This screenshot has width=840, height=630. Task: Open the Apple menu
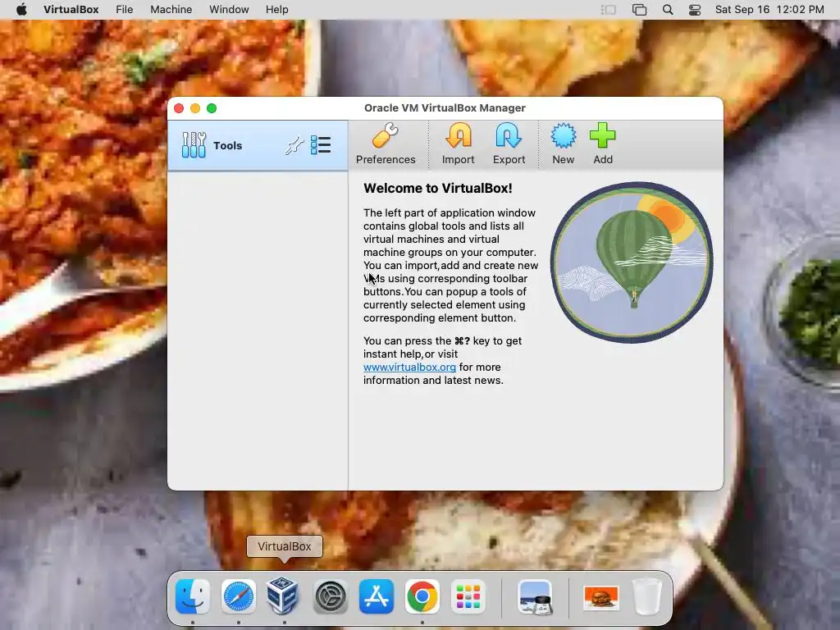21,9
